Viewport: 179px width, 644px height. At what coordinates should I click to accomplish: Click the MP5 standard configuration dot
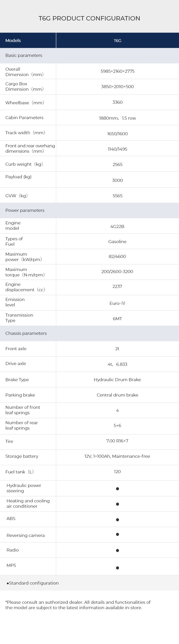(x=117, y=568)
